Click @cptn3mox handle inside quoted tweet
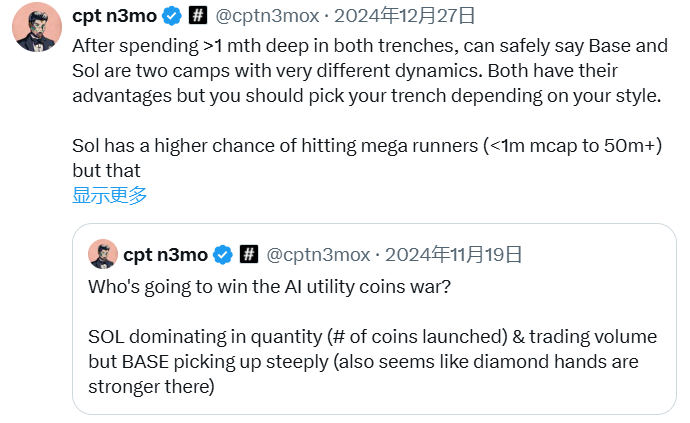 tap(317, 255)
